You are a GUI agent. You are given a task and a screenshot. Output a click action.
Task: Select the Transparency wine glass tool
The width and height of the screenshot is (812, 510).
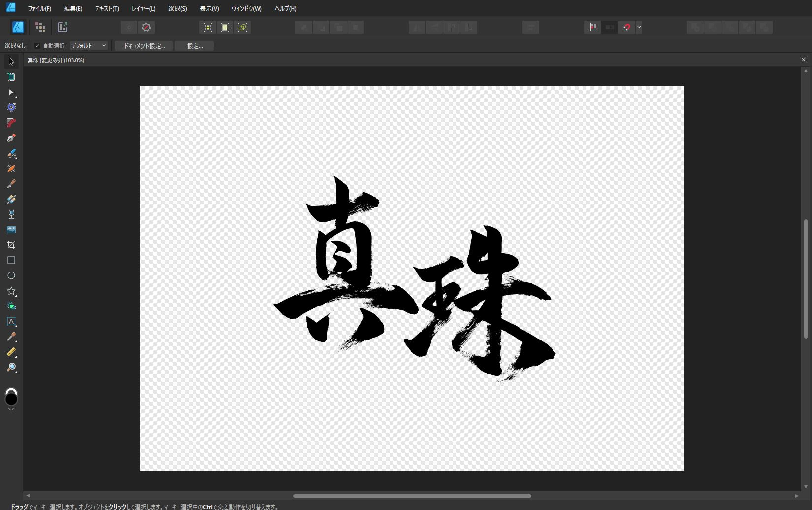[x=11, y=214]
